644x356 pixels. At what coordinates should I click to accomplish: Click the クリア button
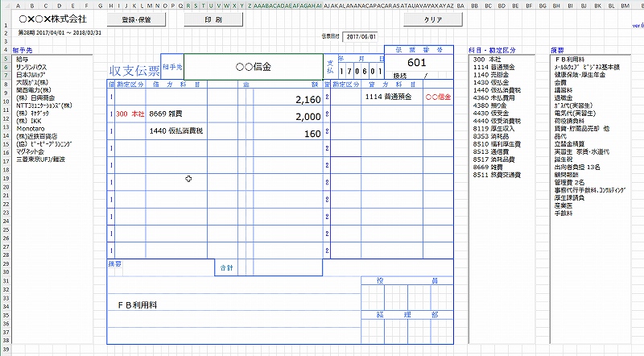[x=433, y=19]
